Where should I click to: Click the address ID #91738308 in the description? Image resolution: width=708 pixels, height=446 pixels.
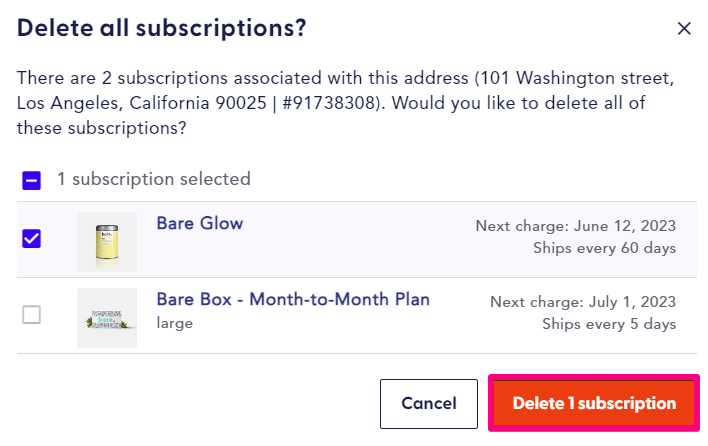click(x=329, y=103)
